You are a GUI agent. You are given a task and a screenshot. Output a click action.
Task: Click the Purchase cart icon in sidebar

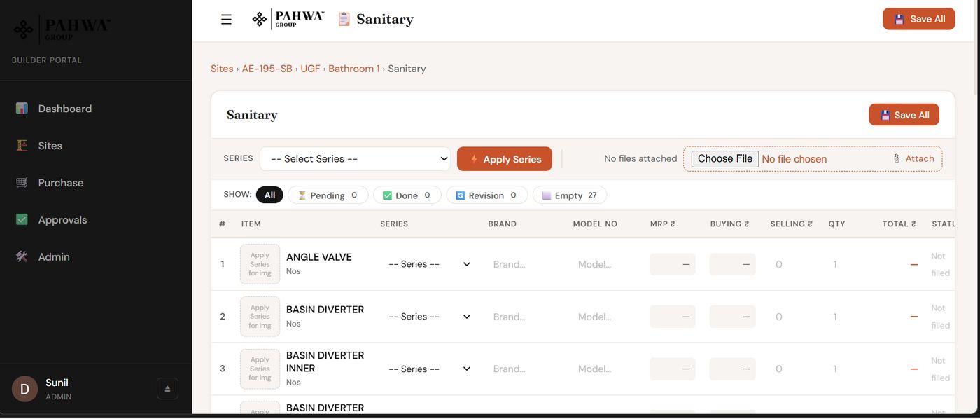[x=22, y=183]
